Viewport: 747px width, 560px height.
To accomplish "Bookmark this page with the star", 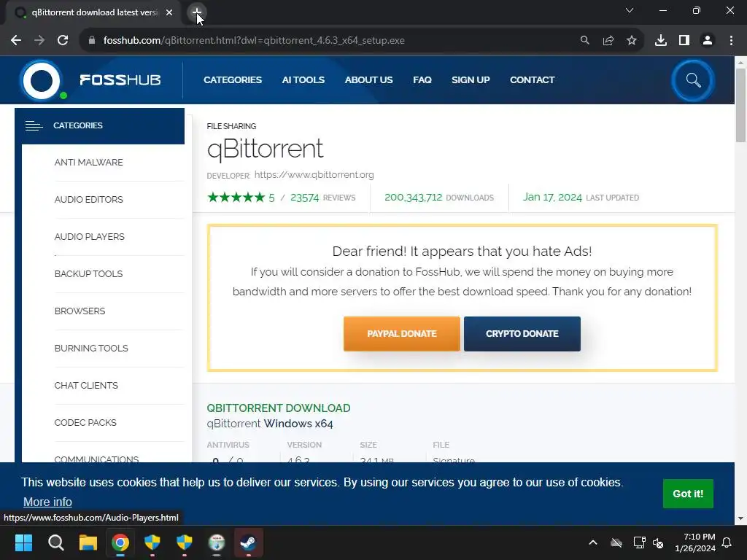I will tap(632, 41).
